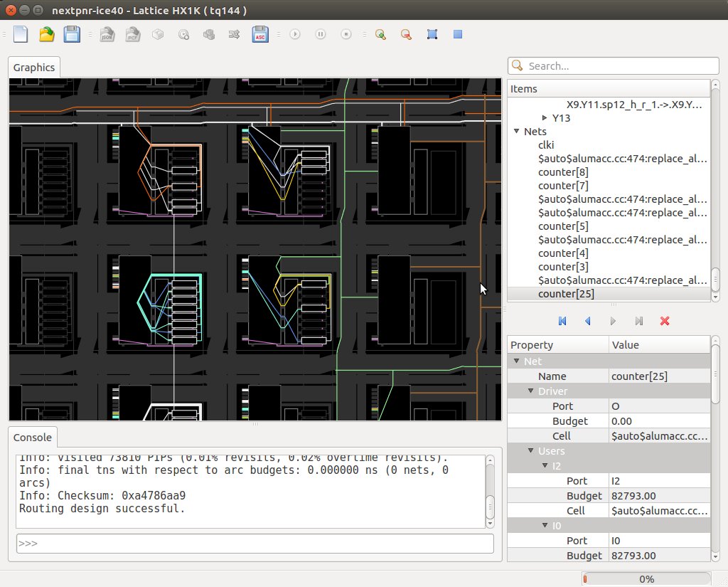Click the zoom-to-selected outline icon
Viewport: 728px width, 587px height.
pyautogui.click(x=432, y=34)
